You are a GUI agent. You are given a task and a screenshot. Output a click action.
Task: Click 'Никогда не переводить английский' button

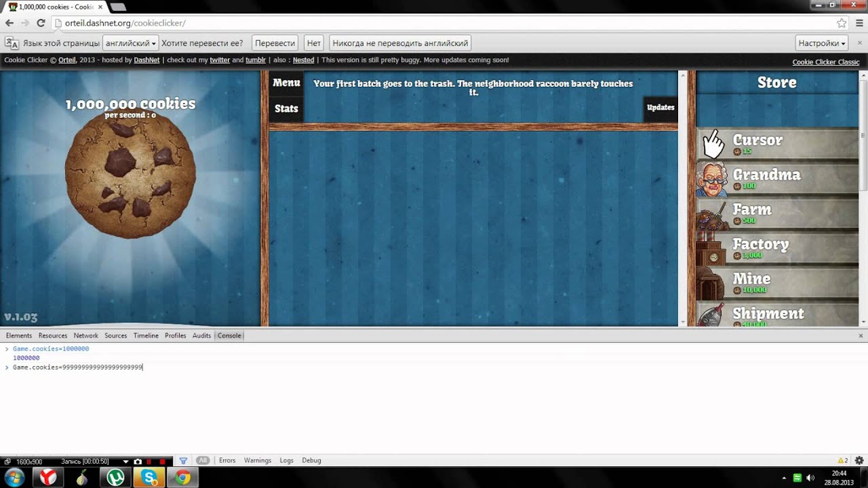400,43
